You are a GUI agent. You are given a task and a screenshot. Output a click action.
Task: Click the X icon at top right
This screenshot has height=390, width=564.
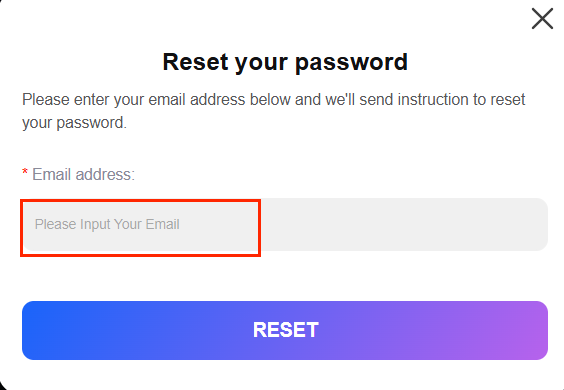tap(542, 19)
